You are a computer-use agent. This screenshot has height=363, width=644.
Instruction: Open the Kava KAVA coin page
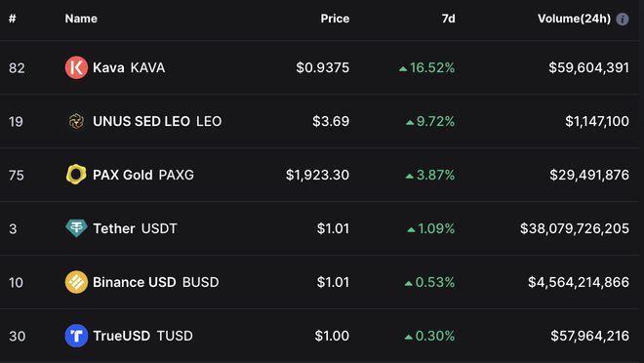click(x=129, y=67)
